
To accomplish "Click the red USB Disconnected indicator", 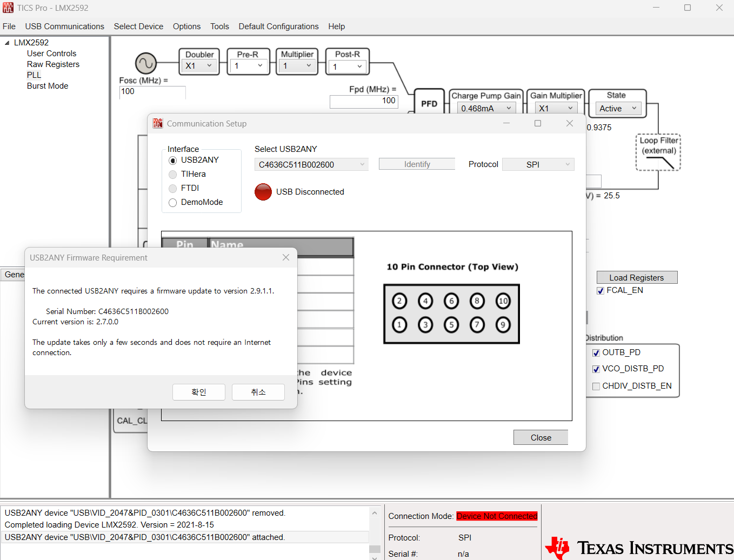I will pyautogui.click(x=263, y=192).
